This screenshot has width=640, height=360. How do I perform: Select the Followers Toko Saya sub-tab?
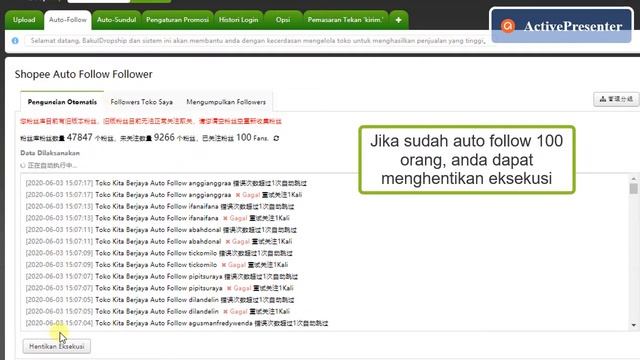[142, 102]
